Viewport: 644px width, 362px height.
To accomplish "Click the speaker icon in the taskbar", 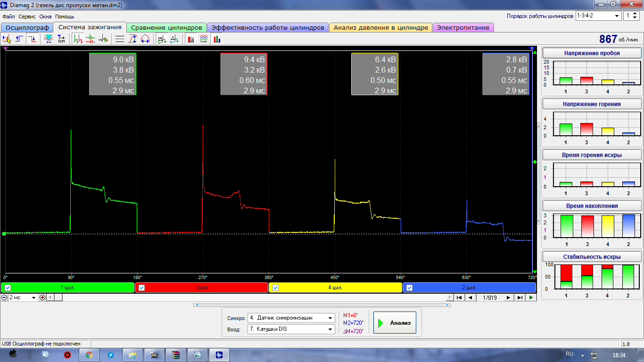I will click(x=46, y=355).
